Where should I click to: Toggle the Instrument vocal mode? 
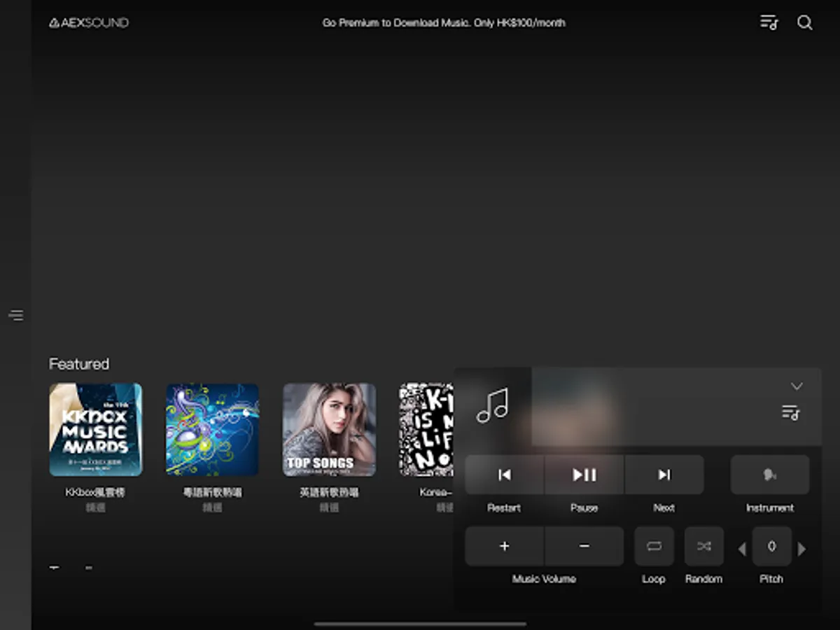pyautogui.click(x=770, y=475)
